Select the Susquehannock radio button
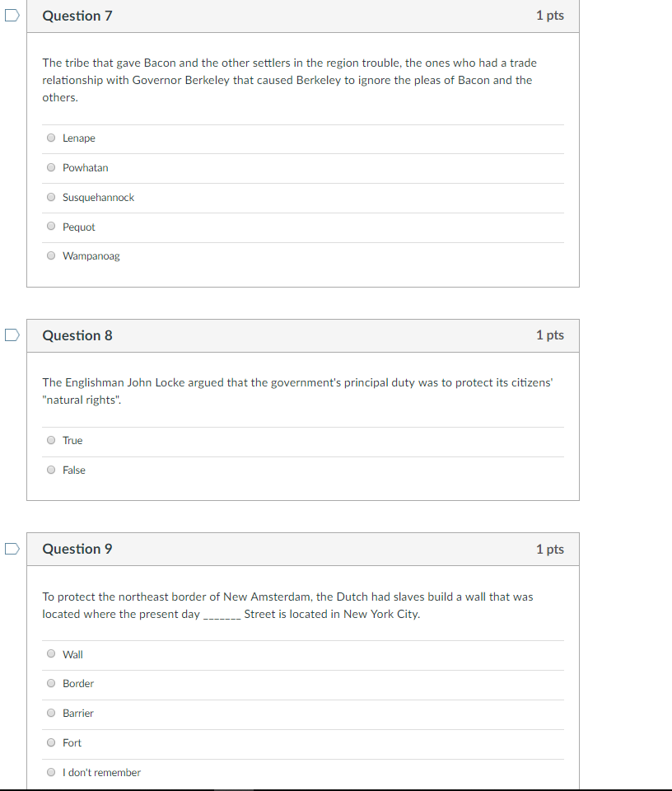The image size is (672, 791). [x=51, y=197]
